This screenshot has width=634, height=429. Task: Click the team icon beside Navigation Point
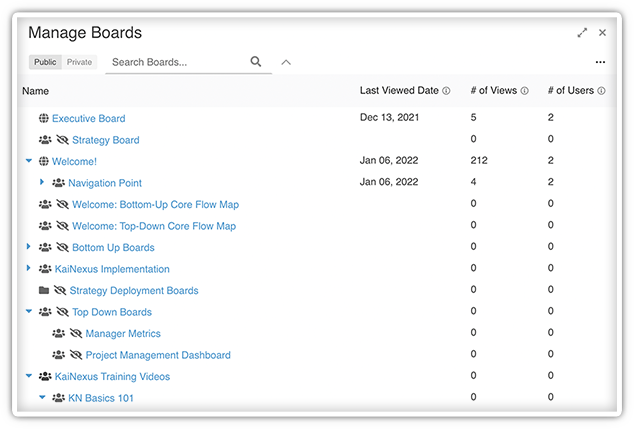tap(58, 183)
